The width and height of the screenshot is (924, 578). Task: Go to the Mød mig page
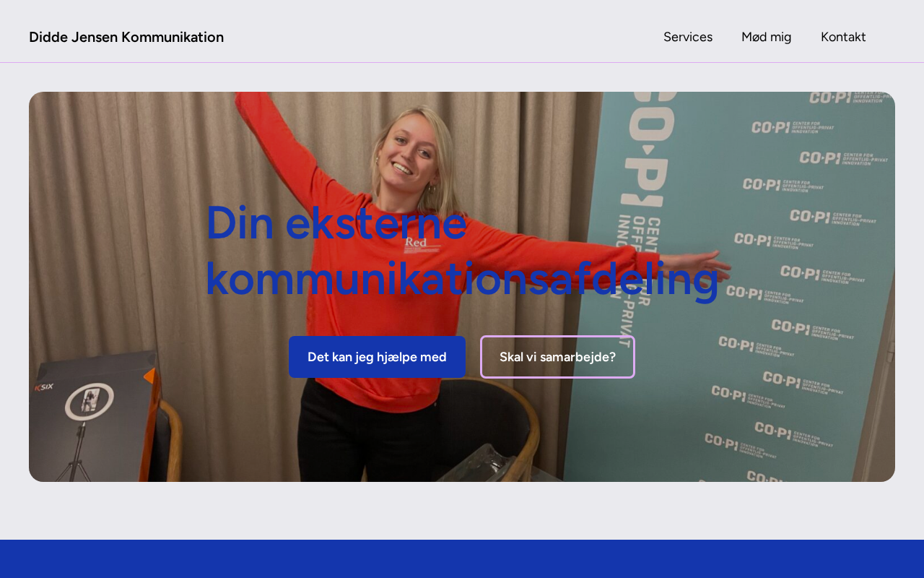coord(767,37)
